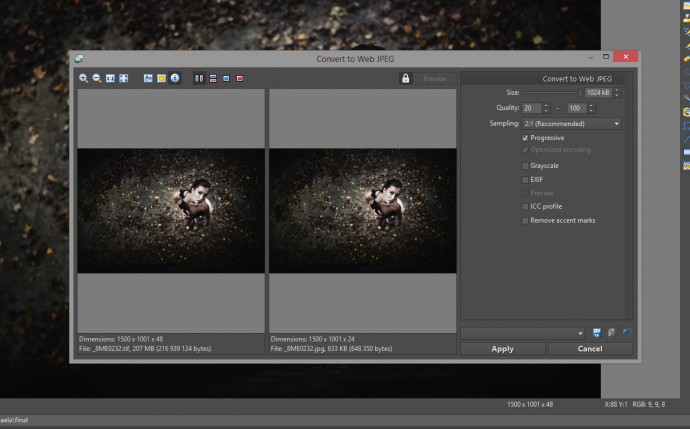Click the yellow highlight icon in the toolbar
690x429 pixels.
click(161, 78)
